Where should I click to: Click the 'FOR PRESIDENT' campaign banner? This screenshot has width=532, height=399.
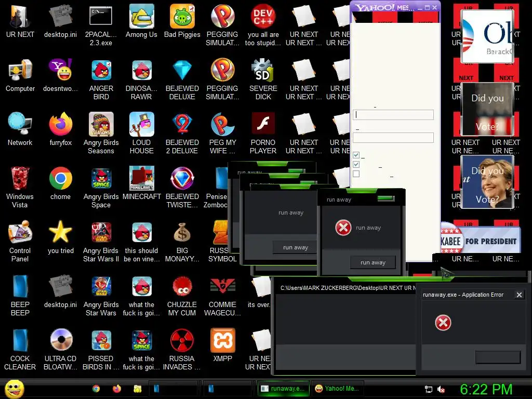point(481,241)
